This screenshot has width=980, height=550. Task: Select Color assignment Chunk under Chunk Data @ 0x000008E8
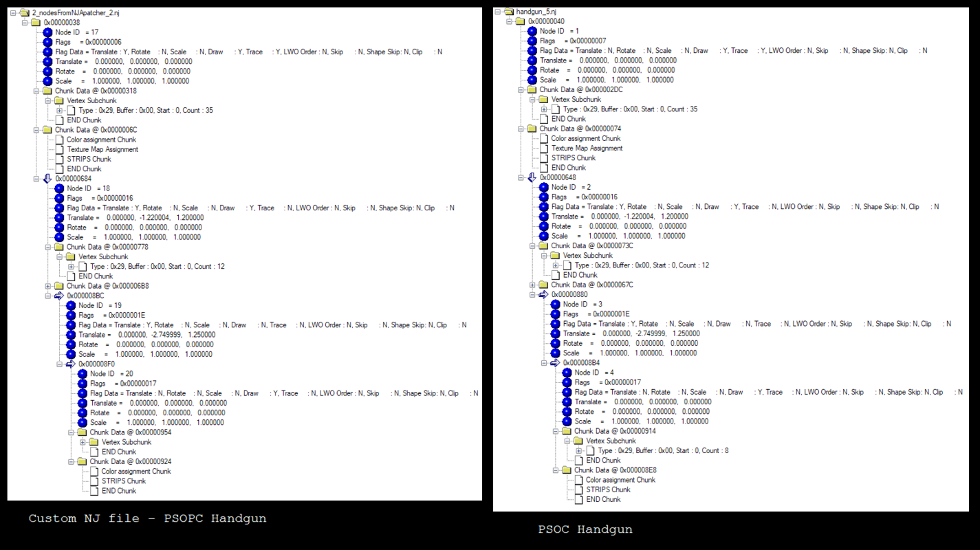pyautogui.click(x=620, y=480)
